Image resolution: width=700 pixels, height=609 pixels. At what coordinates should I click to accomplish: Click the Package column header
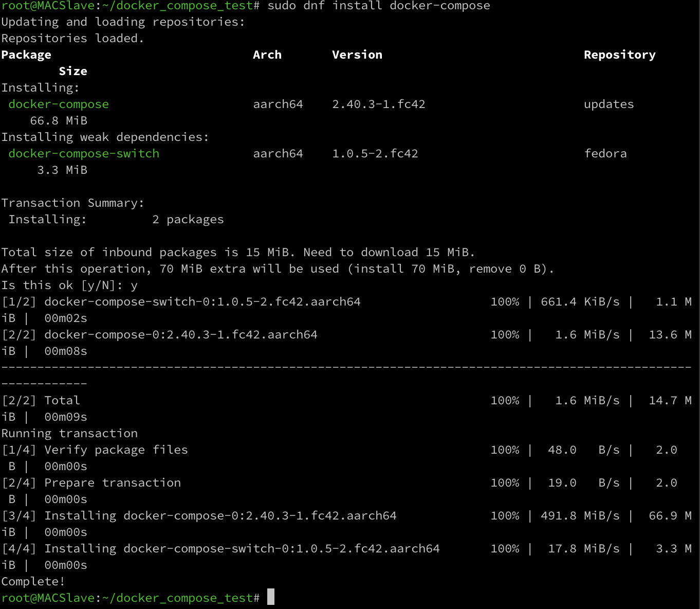click(26, 55)
